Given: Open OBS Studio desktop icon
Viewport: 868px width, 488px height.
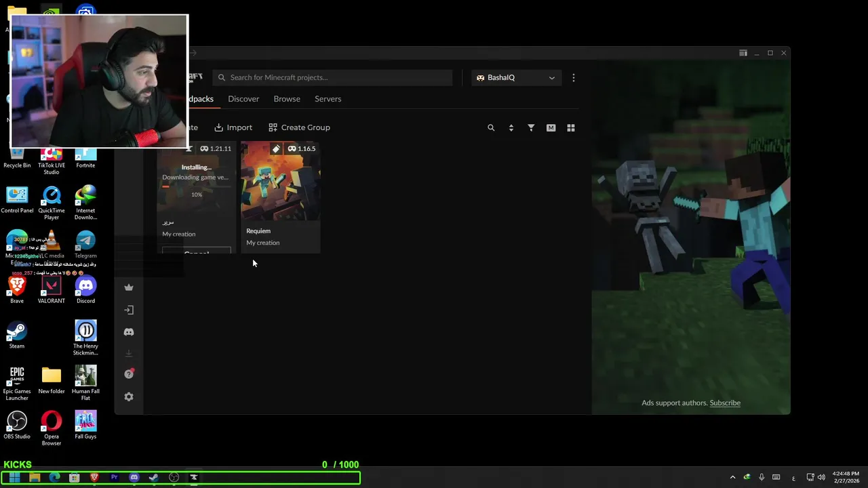Looking at the screenshot, I should 17,426.
